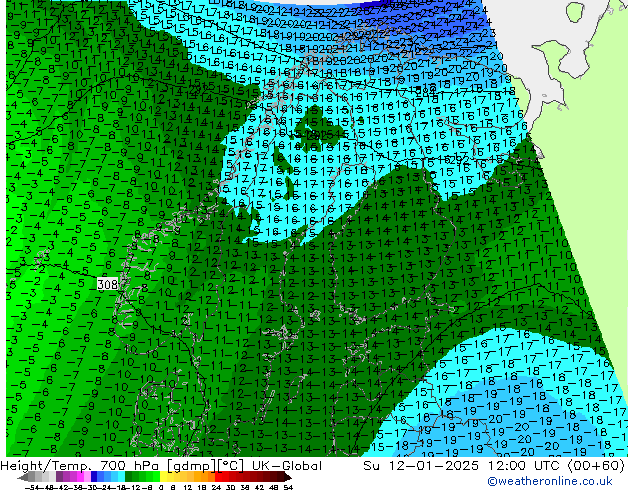This screenshot has height=490, width=634.
Task: Pick the magenta swatch in the legend
Action: tap(80, 477)
